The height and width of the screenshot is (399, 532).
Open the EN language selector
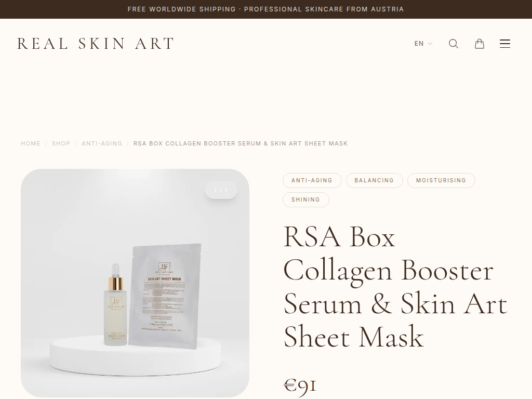point(423,44)
